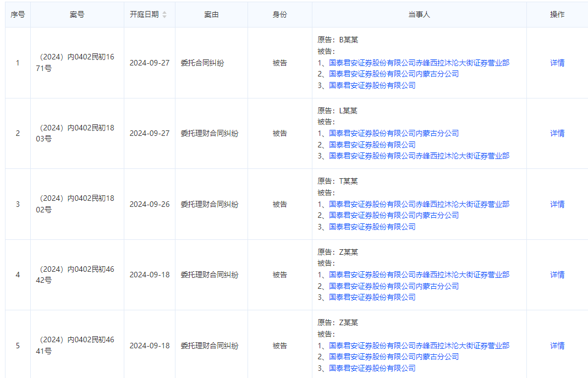
Task: Click date 2024-09-27 in row 2
Action: coord(150,134)
